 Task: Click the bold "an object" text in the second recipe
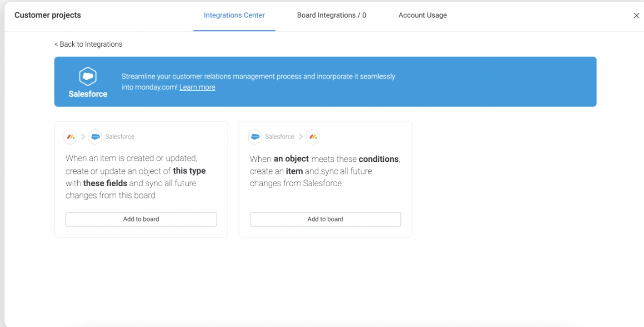tap(291, 159)
